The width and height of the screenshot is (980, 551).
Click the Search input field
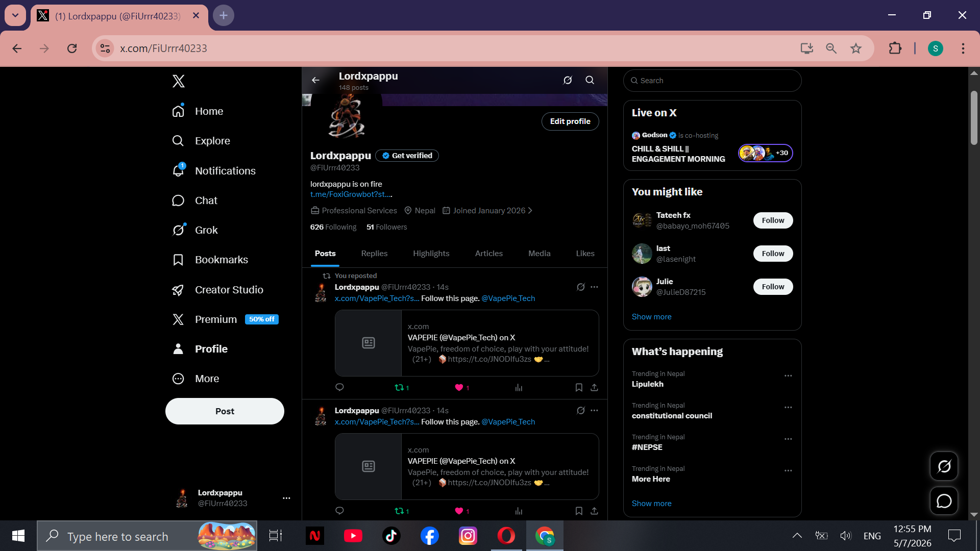point(712,81)
